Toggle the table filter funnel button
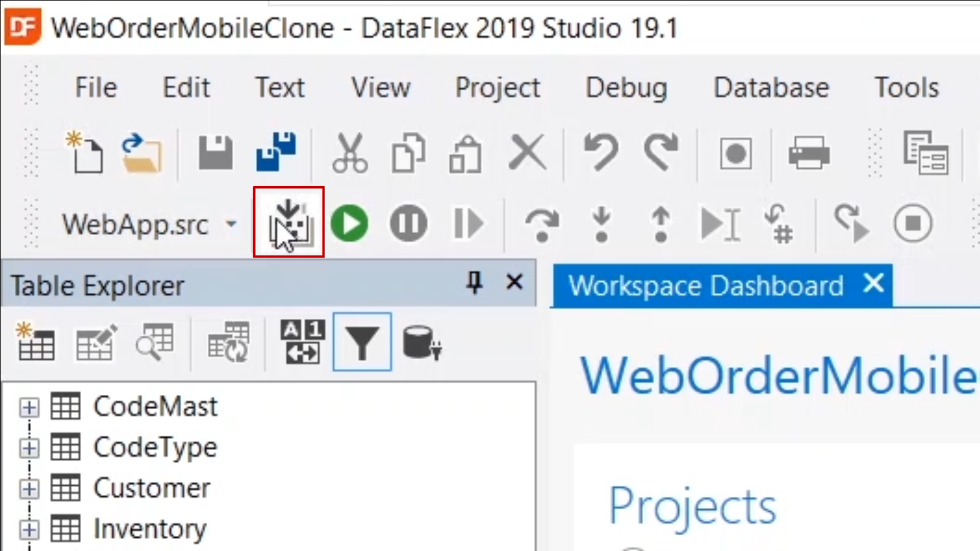 pyautogui.click(x=362, y=342)
